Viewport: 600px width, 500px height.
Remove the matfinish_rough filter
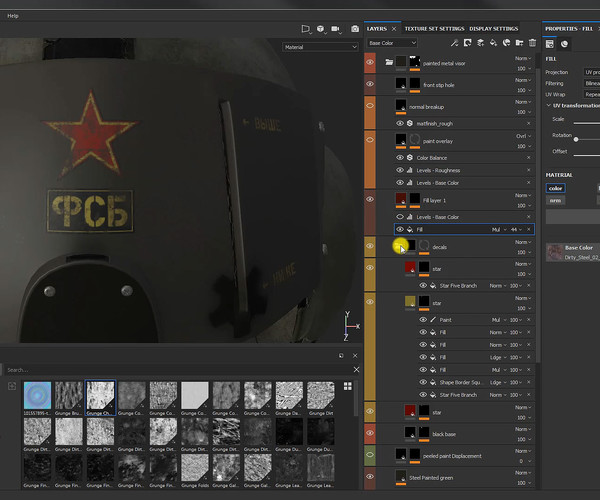[x=529, y=123]
